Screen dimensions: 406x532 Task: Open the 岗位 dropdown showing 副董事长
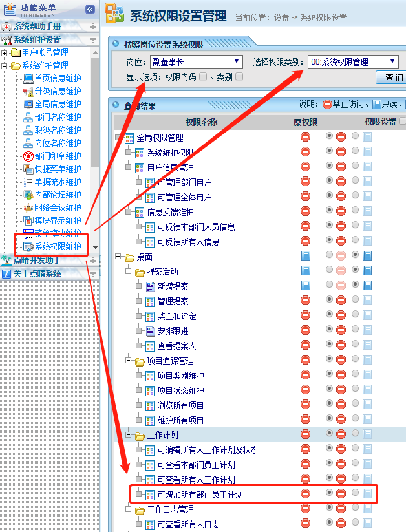click(x=196, y=62)
